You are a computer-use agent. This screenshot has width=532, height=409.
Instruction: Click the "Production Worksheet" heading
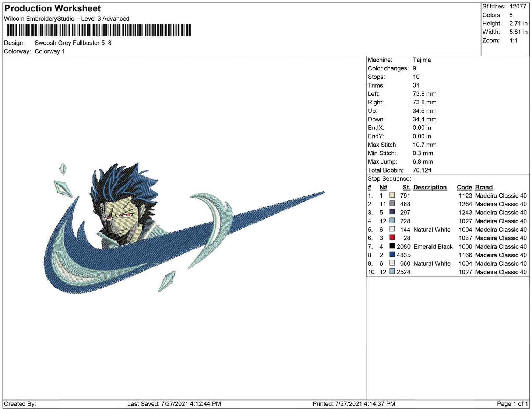[x=53, y=8]
